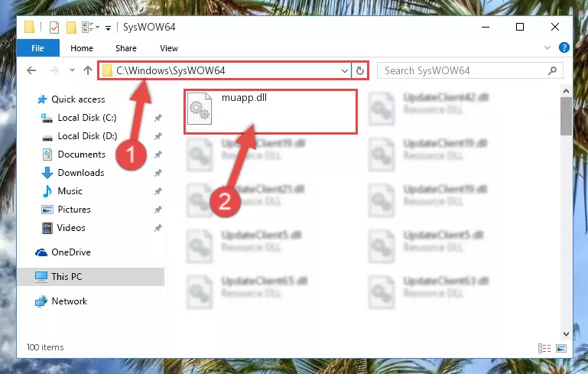Image resolution: width=588 pixels, height=374 pixels.
Task: Expand the address bar history dropdown
Action: 345,70
